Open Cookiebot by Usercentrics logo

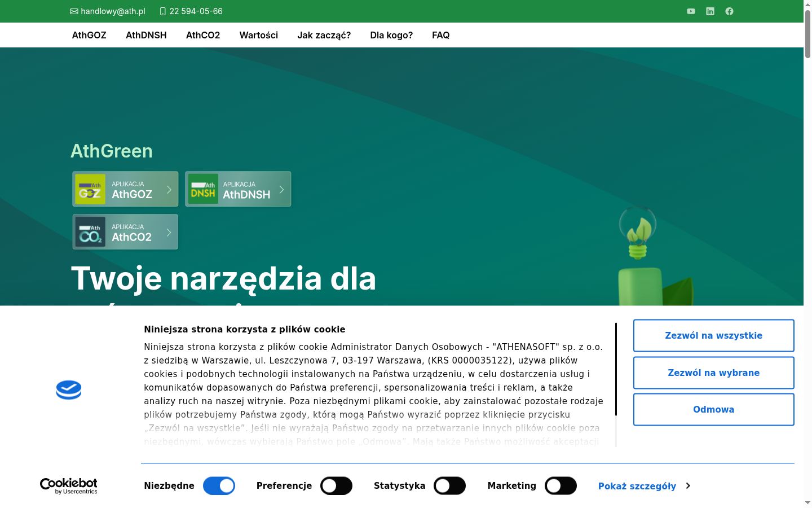point(69,486)
